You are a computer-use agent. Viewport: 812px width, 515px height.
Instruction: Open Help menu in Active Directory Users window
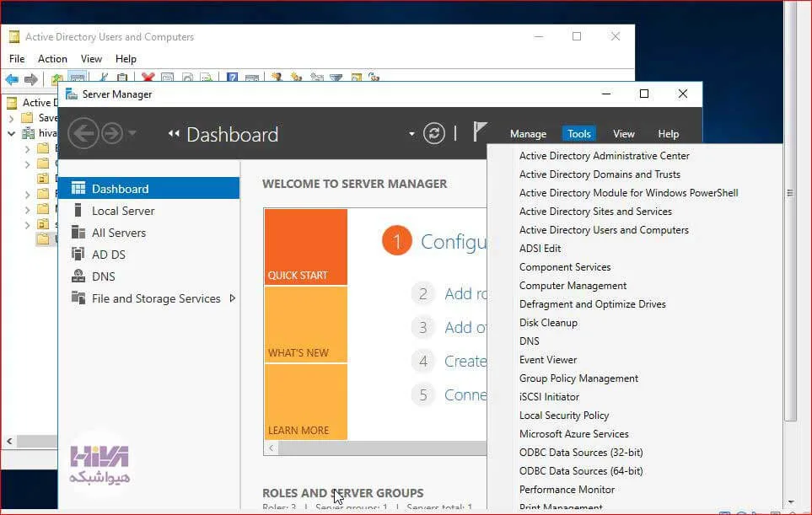126,58
